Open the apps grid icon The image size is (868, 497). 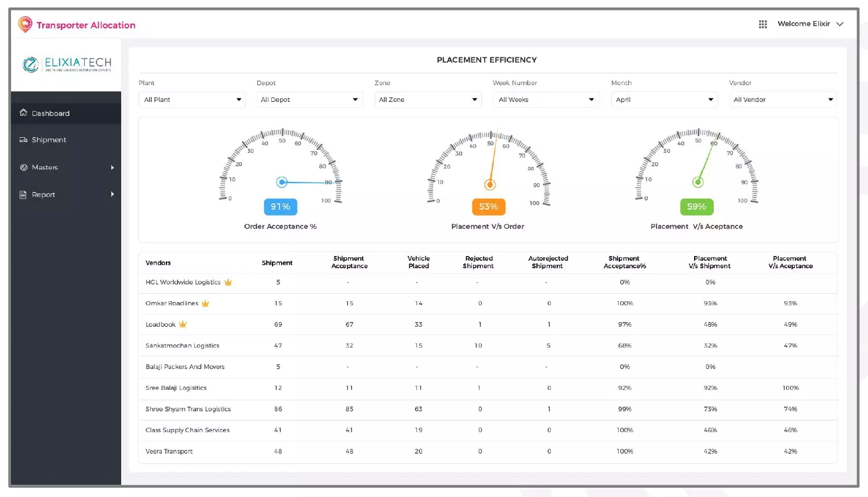(762, 24)
